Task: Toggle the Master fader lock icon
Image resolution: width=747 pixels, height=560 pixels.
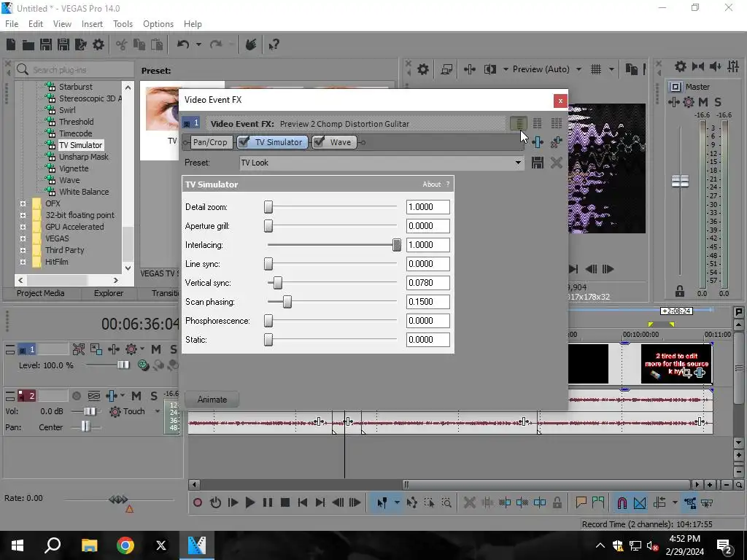Action: (680, 291)
